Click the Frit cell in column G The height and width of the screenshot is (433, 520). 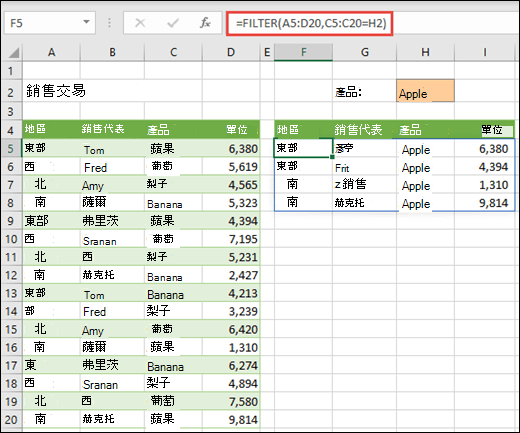click(365, 167)
